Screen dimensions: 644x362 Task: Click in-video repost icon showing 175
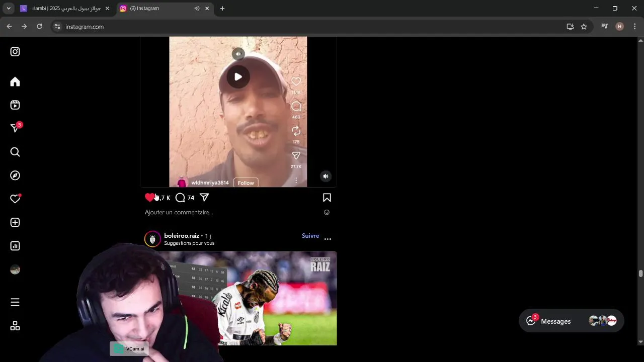pyautogui.click(x=296, y=131)
